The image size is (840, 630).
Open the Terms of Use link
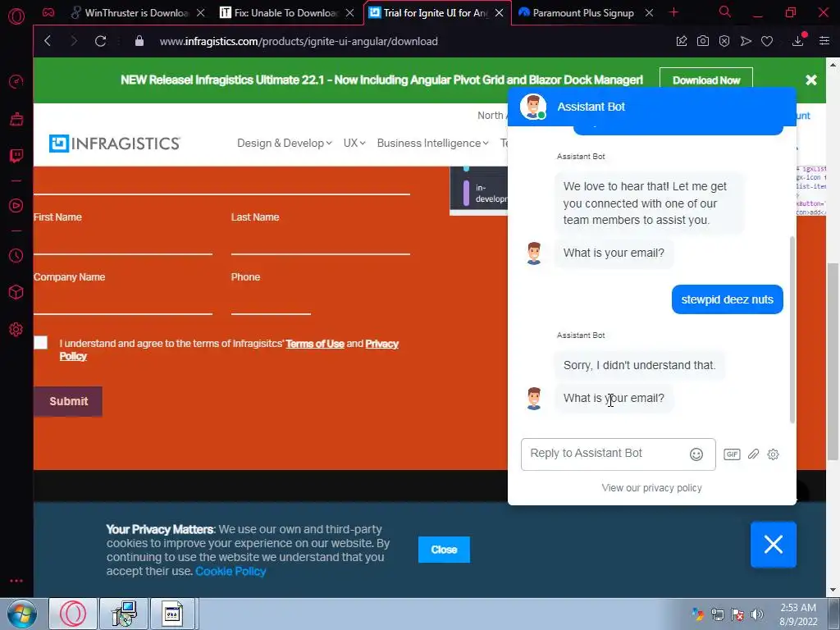pyautogui.click(x=315, y=344)
